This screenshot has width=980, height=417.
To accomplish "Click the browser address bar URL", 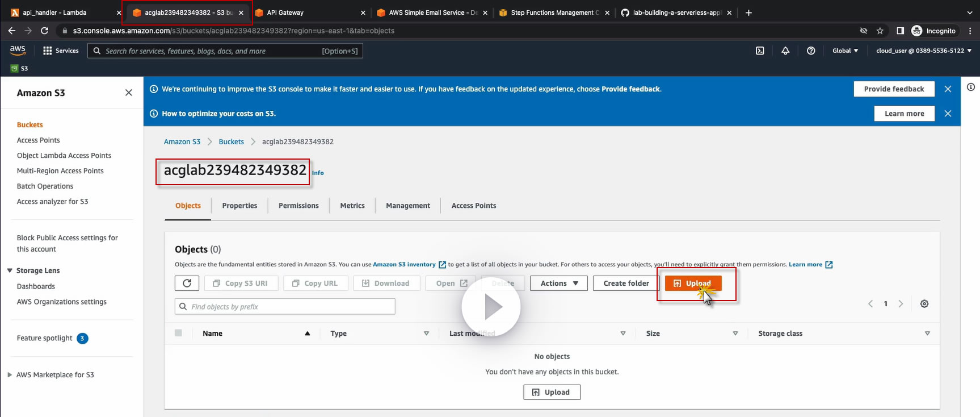I will coord(234,31).
